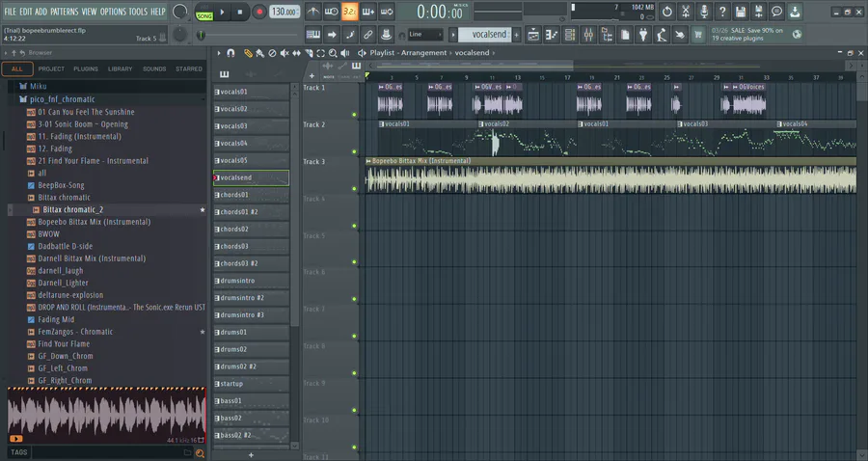Open the PATTERNS menu

pyautogui.click(x=65, y=12)
